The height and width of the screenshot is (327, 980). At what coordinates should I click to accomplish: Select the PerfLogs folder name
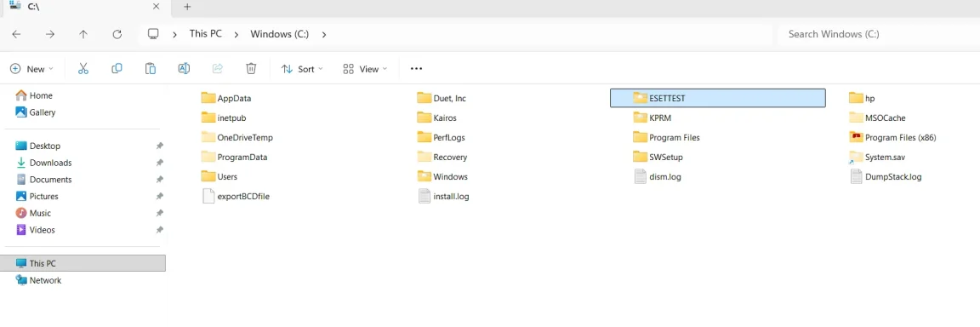tap(449, 138)
